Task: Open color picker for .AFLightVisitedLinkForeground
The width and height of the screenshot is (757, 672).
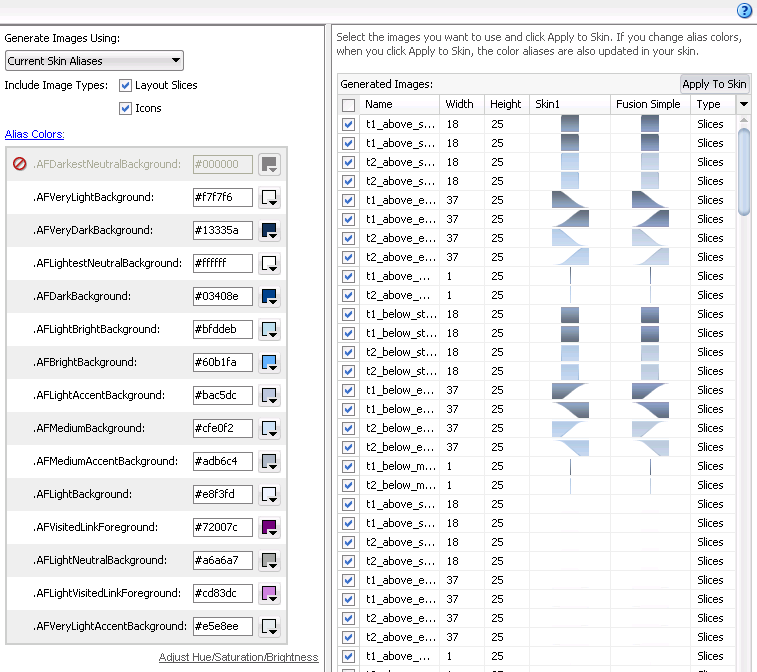Action: (x=269, y=593)
